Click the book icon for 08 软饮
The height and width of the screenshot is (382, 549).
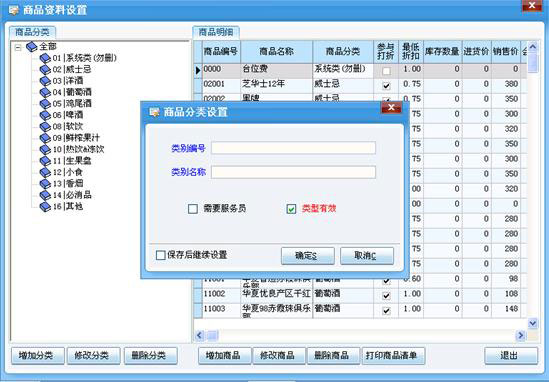45,126
